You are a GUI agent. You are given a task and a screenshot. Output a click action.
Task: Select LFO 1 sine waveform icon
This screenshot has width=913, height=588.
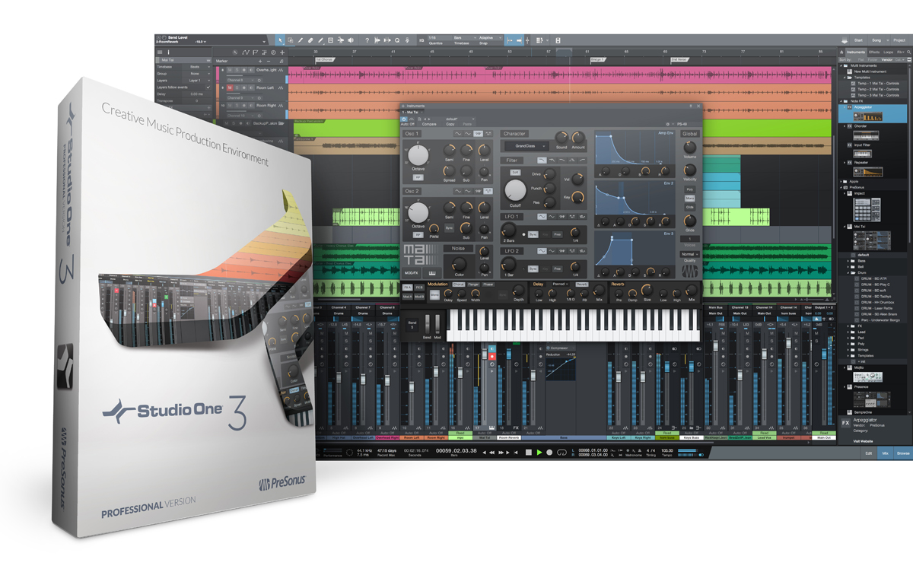542,216
